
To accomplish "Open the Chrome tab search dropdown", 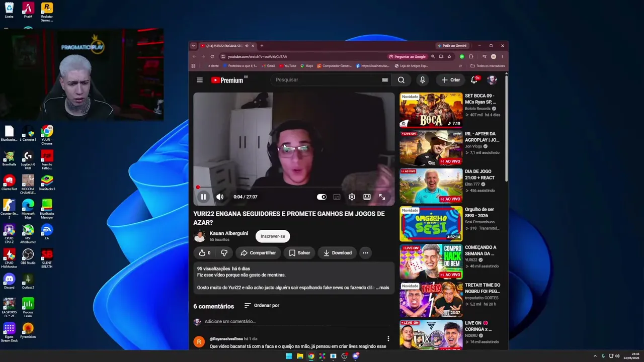I will (193, 46).
